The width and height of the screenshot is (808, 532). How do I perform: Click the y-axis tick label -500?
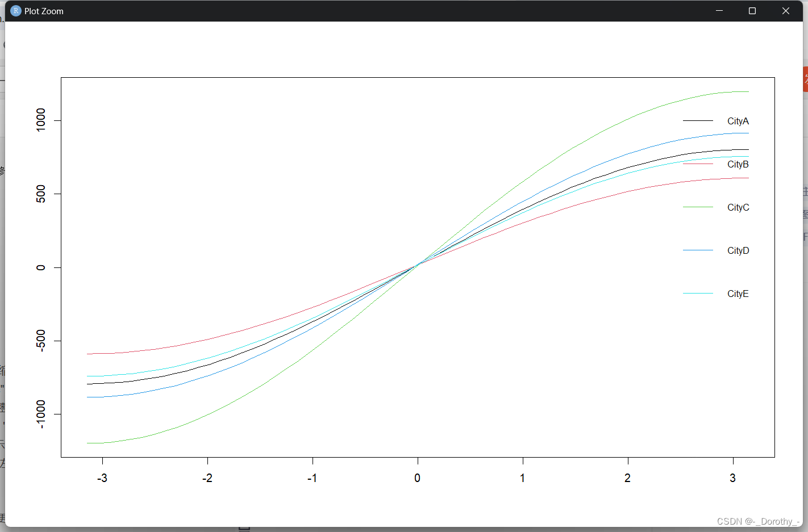click(x=41, y=341)
